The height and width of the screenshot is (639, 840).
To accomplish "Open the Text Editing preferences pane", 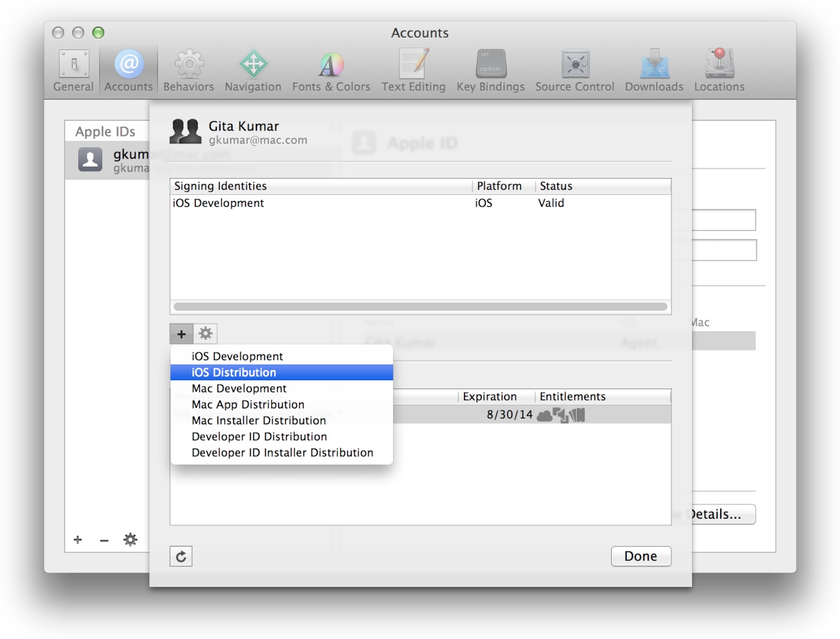I will click(x=414, y=71).
